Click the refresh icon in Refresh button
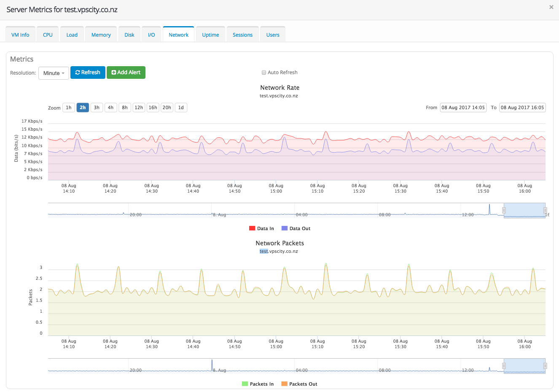 point(78,72)
